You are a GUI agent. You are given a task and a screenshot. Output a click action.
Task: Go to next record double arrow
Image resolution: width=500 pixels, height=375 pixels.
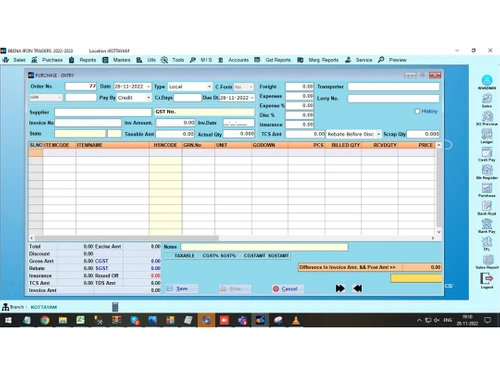(340, 288)
